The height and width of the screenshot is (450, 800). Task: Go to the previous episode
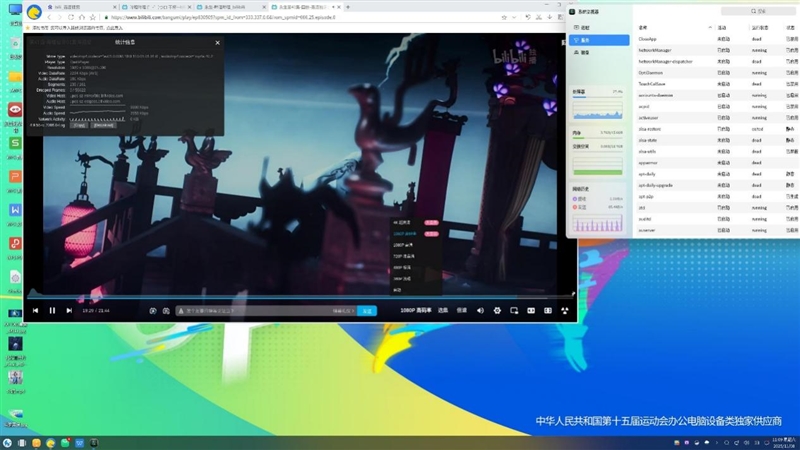click(x=36, y=311)
